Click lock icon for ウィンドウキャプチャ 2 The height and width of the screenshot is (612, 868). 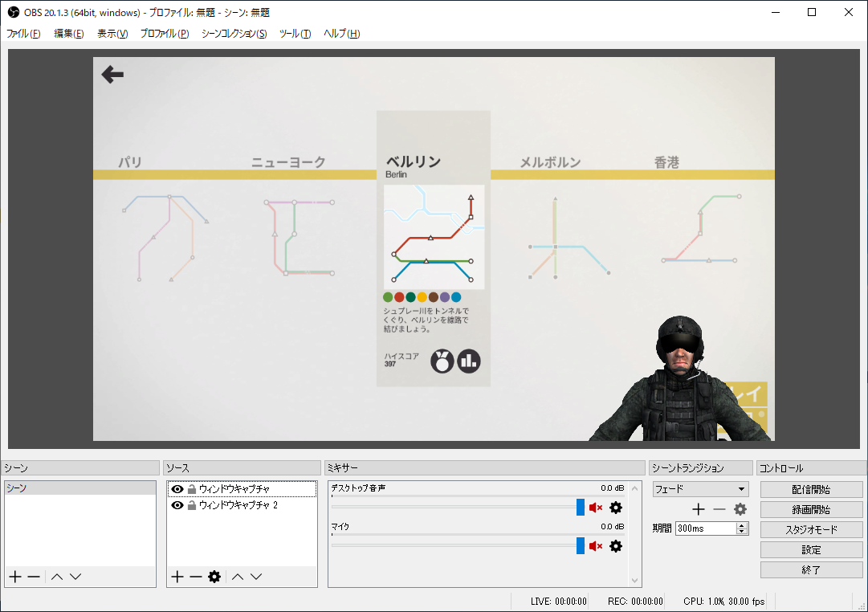click(x=192, y=505)
